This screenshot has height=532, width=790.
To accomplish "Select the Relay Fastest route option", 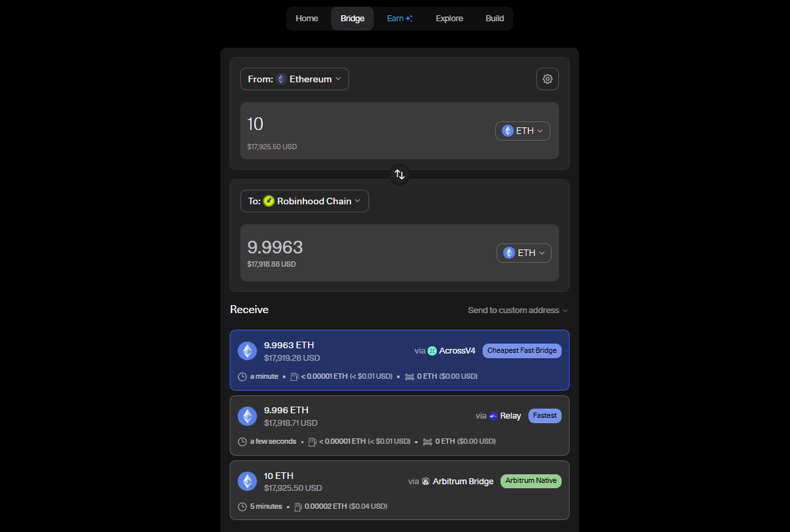I will click(x=400, y=425).
